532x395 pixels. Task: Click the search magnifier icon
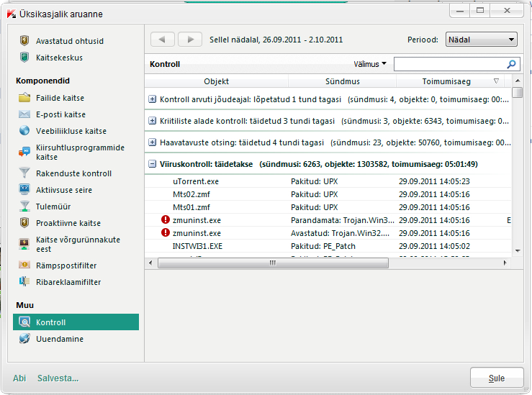pyautogui.click(x=512, y=64)
